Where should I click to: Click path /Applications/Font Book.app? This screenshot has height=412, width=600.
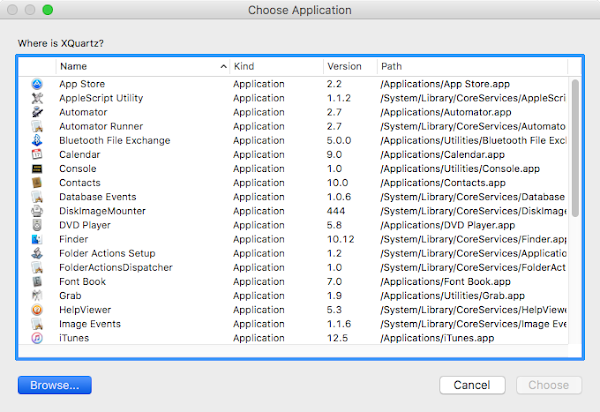click(x=445, y=282)
